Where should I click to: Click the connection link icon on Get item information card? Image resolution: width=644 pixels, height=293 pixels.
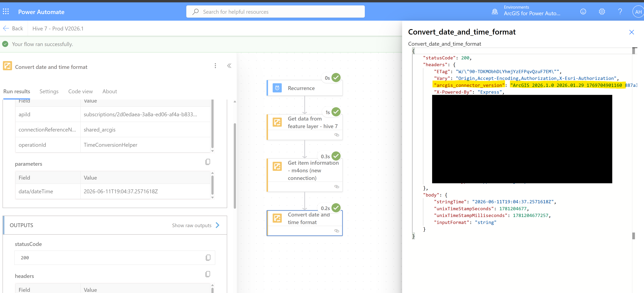pyautogui.click(x=337, y=187)
